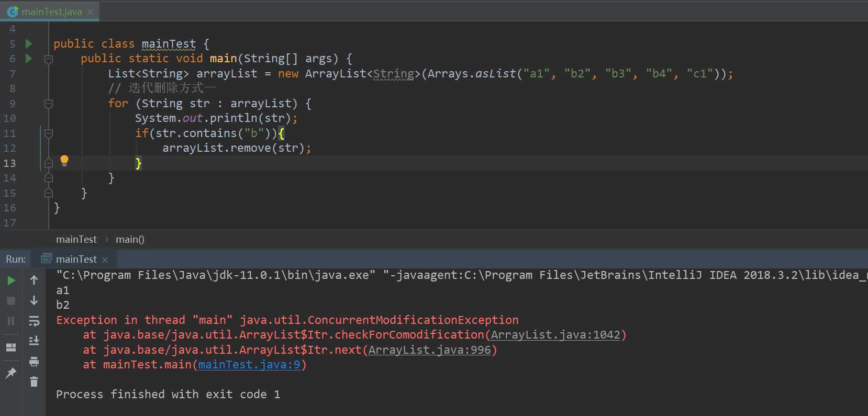868x416 pixels.
Task: Click the 'b2' console output line
Action: click(63, 305)
